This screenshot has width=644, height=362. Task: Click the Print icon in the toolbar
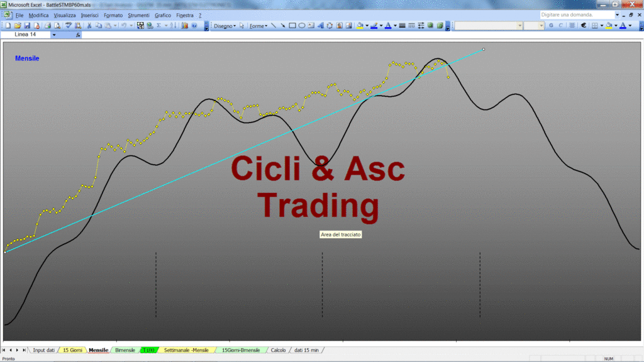[47, 25]
